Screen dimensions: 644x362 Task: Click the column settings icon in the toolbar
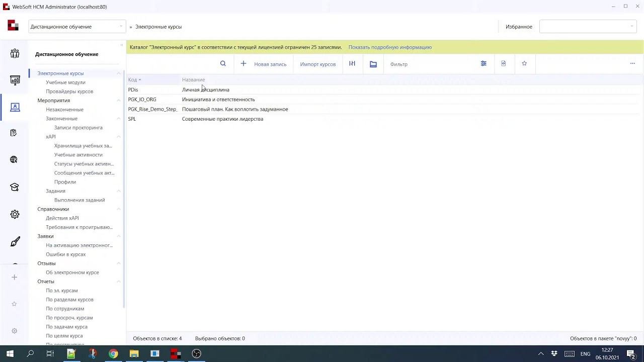click(352, 63)
